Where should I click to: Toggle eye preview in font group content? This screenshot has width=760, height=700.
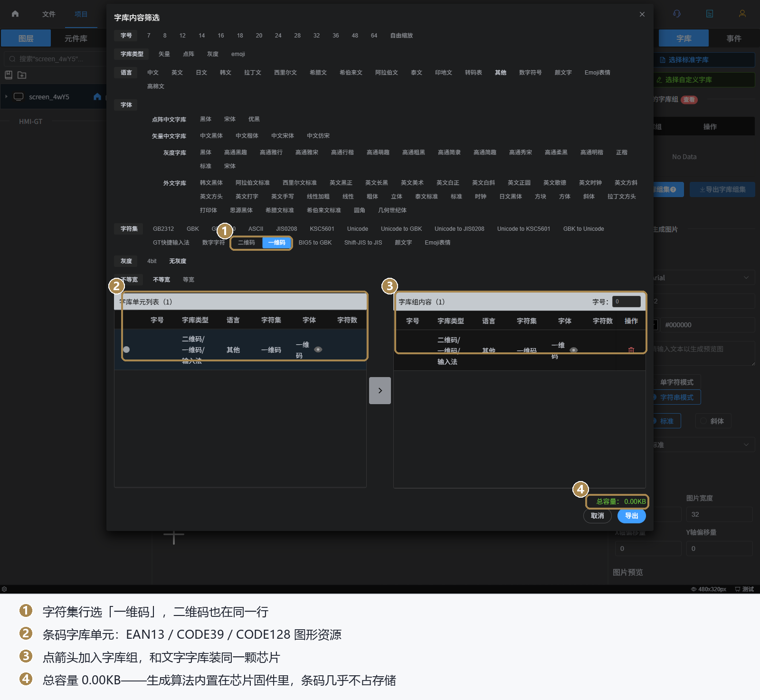(574, 350)
